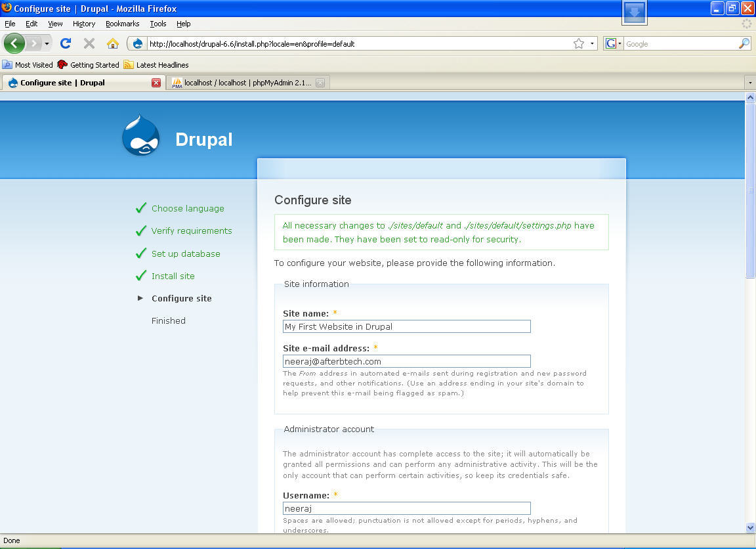The width and height of the screenshot is (756, 549).
Task: Click the Firefox icon in the title bar
Action: [7, 8]
